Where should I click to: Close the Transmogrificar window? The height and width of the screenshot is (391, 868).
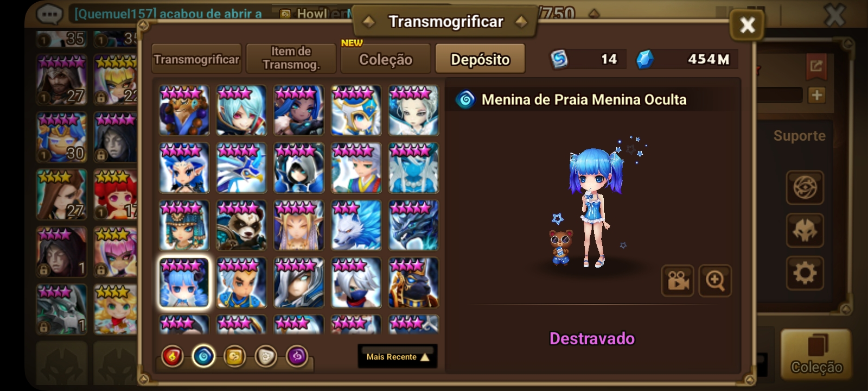[x=747, y=25]
